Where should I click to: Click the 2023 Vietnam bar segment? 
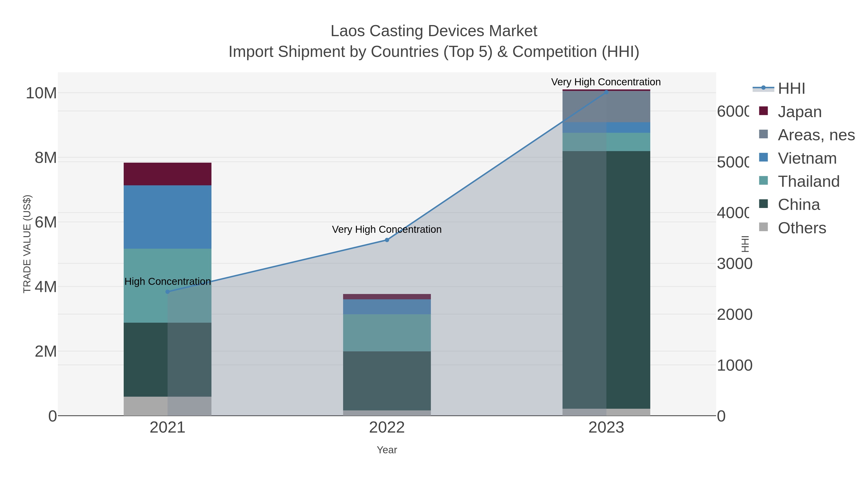point(606,128)
